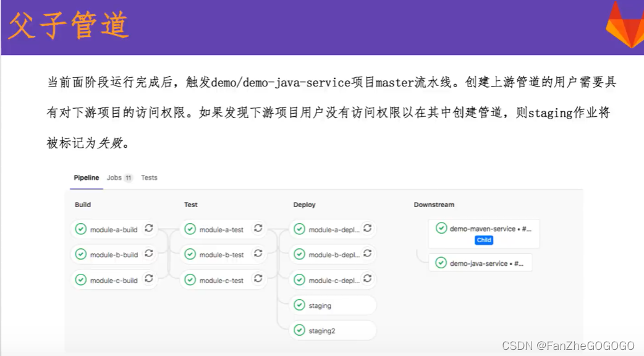
Task: Switch to the Pipeline tab
Action: pos(87,178)
